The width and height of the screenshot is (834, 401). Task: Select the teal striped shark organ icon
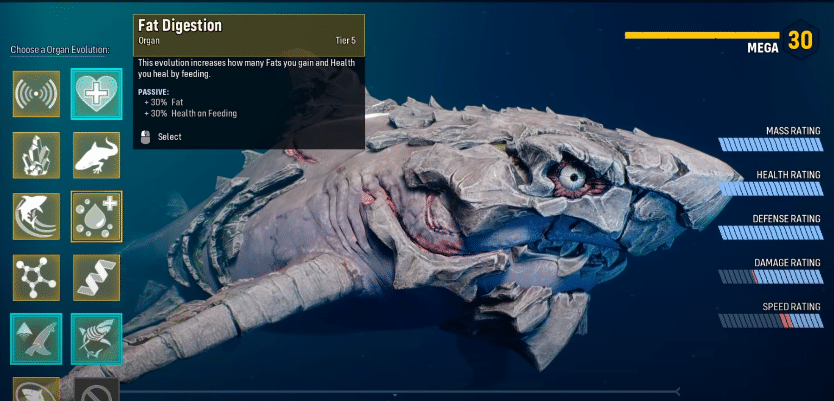click(96, 338)
